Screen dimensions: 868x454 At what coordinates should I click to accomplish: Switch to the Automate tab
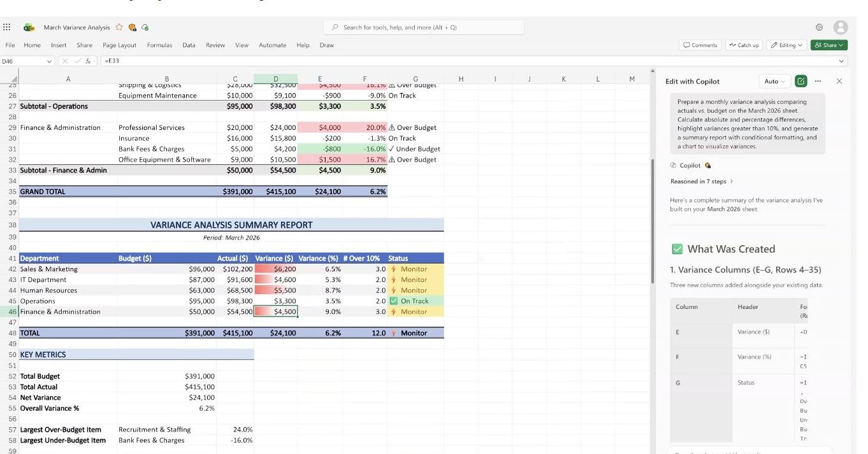click(x=272, y=45)
